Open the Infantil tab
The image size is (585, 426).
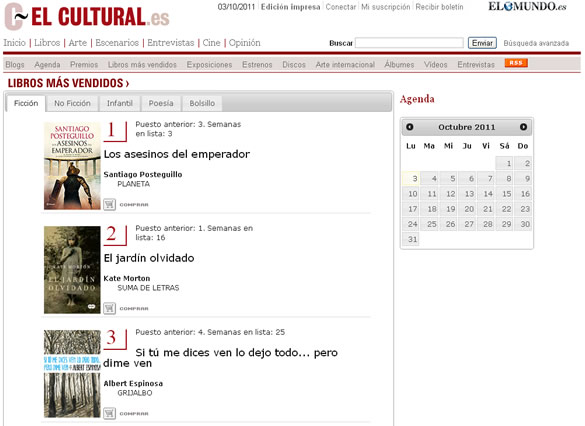coord(120,103)
